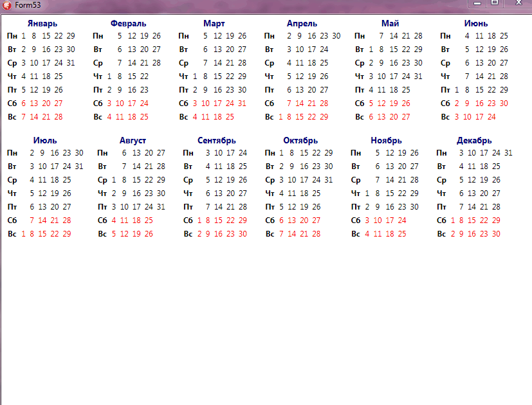Select date 31 in the Декабрь calendar
Image resolution: width=532 pixels, height=405 pixels.
(508, 153)
